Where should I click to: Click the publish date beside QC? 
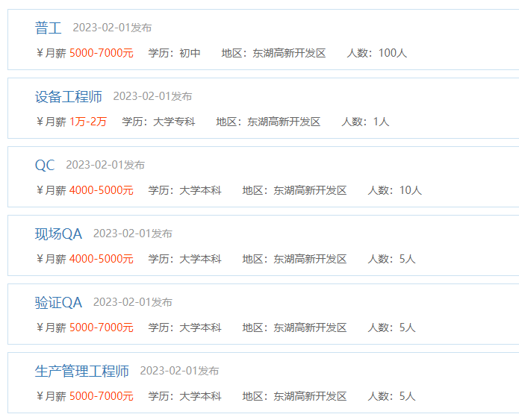[x=105, y=166]
